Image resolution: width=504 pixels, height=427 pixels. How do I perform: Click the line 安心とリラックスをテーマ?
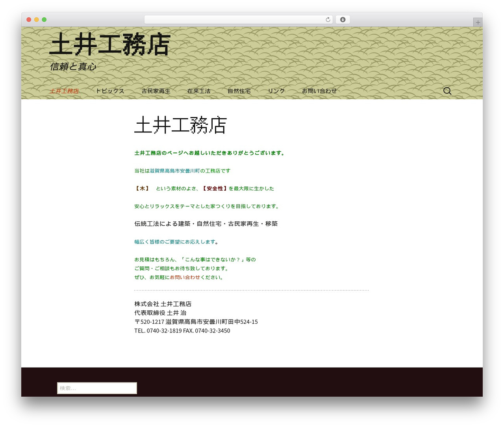click(208, 206)
